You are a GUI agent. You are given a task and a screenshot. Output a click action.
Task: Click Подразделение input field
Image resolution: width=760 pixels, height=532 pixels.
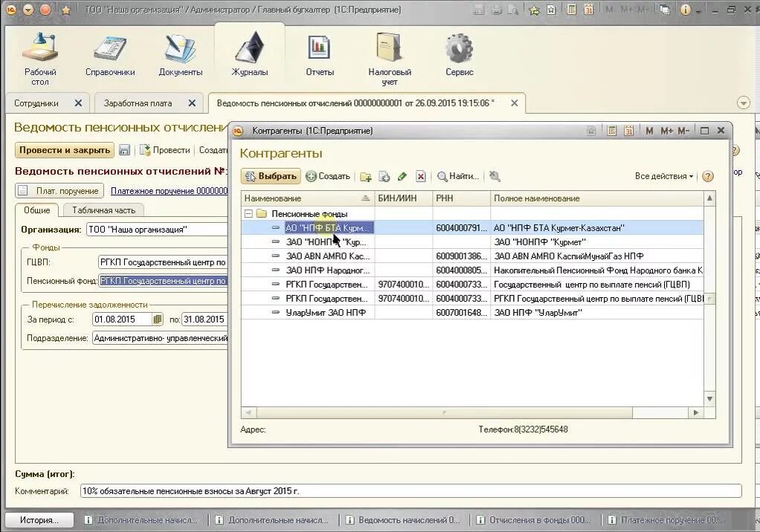[x=160, y=338]
